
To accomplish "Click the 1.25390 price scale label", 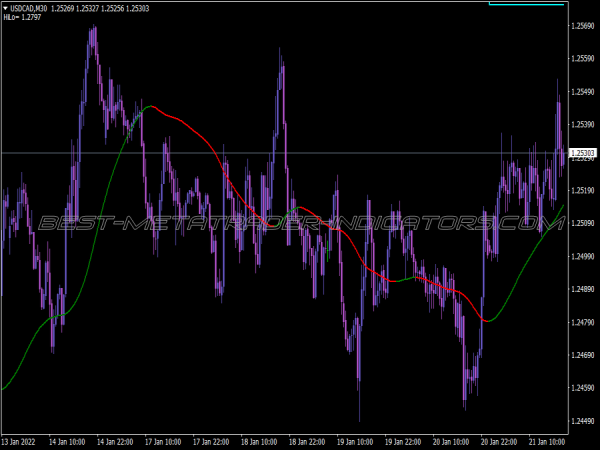I will (582, 125).
